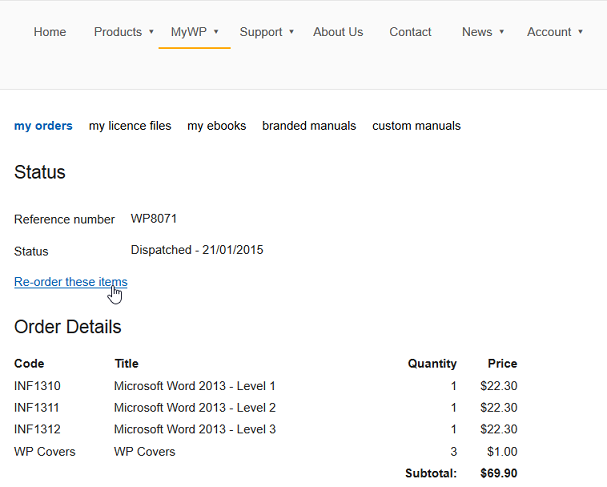
Task: Open the Home navigation item
Action: (50, 32)
